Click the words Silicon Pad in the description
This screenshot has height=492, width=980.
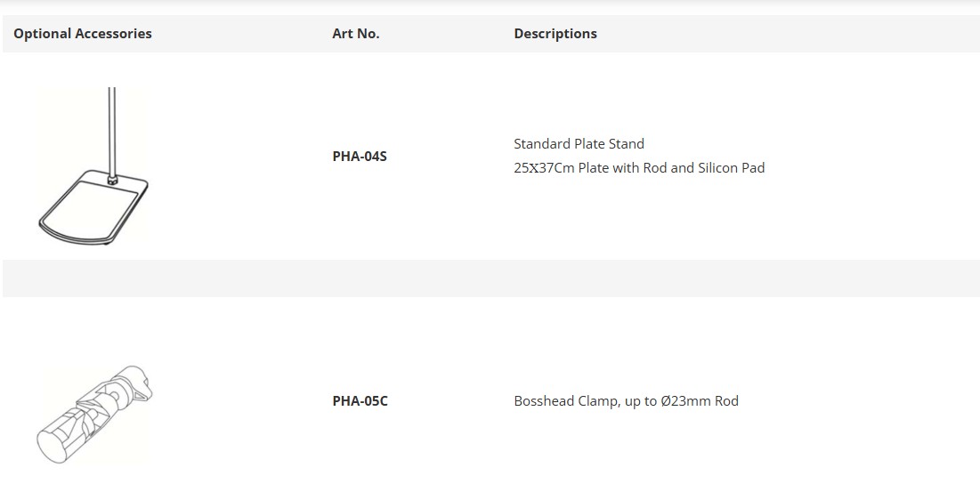(x=732, y=168)
